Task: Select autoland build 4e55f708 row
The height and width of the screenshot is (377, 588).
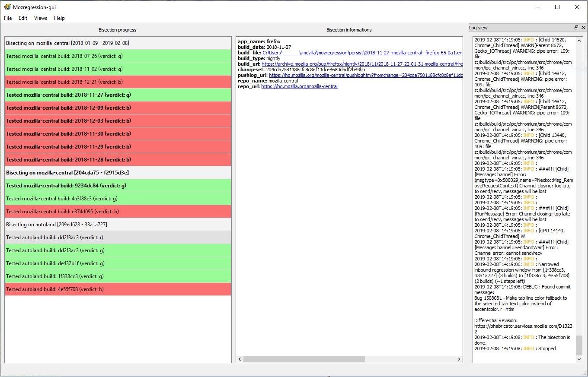Action: pyautogui.click(x=118, y=289)
